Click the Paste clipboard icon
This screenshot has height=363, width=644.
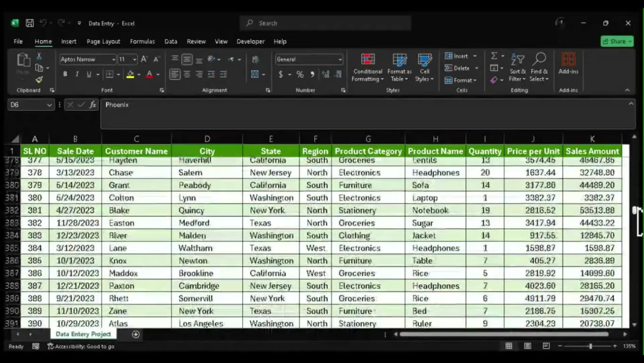click(23, 60)
